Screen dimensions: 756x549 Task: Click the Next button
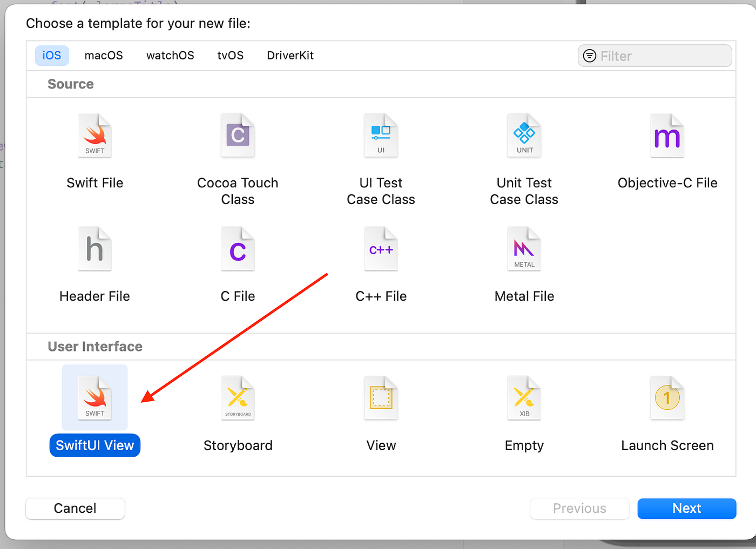point(686,508)
